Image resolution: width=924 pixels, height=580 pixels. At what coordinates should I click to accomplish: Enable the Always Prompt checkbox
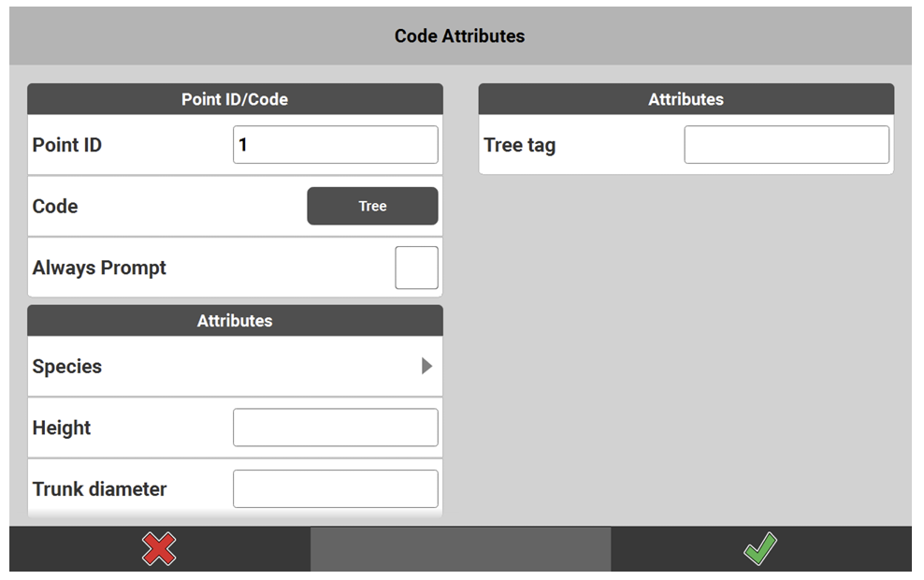tap(416, 268)
